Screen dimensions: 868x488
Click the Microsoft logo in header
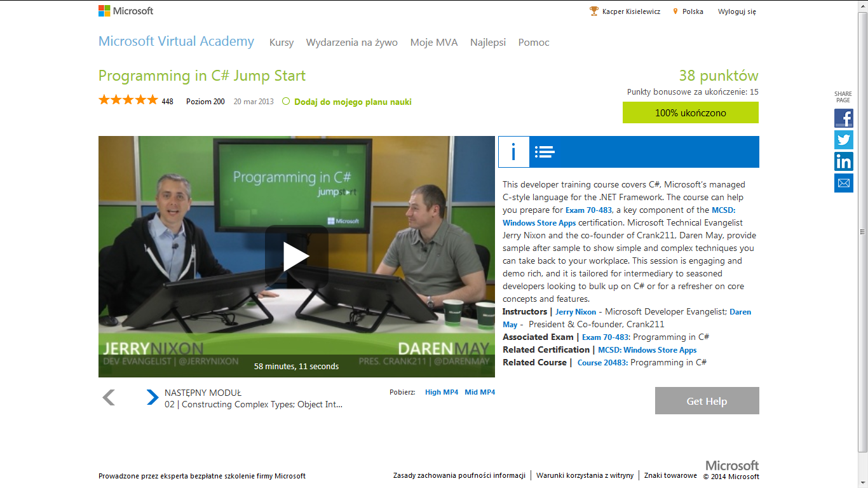click(126, 11)
